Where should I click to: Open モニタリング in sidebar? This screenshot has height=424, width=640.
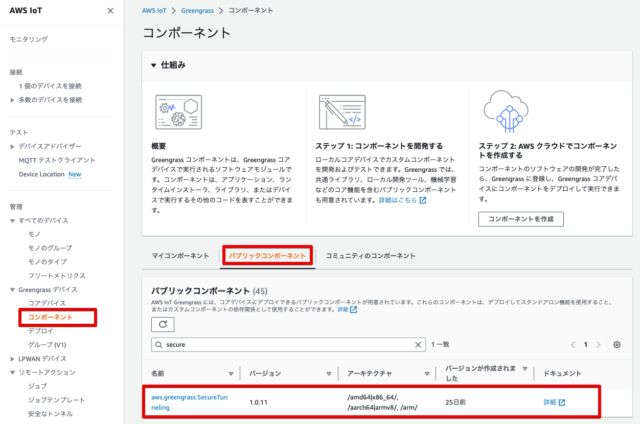tap(29, 39)
